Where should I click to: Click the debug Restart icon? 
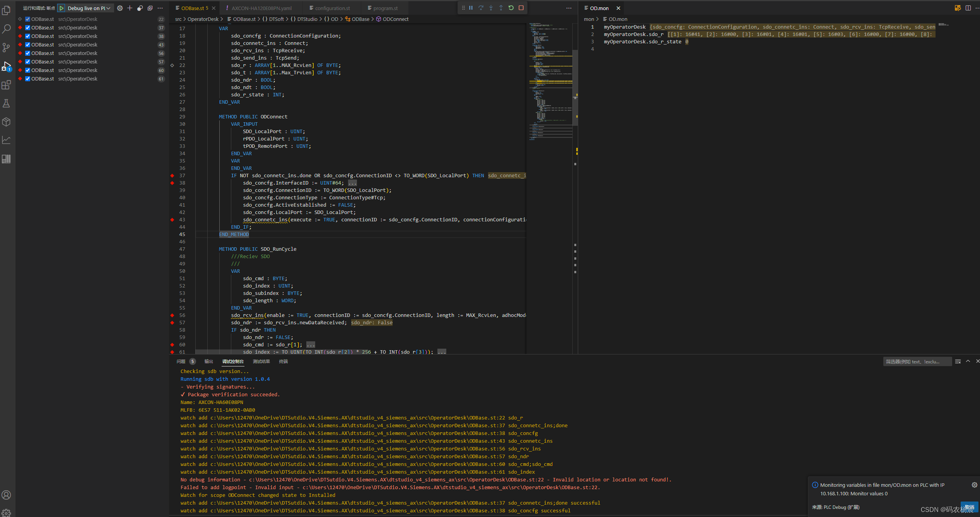click(511, 8)
